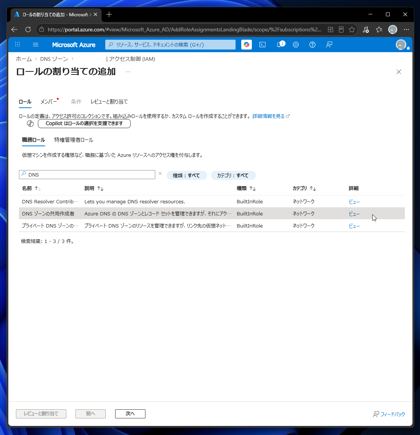Open Cloud Shell icon
Viewport: 420px width, 435px height.
point(263,45)
